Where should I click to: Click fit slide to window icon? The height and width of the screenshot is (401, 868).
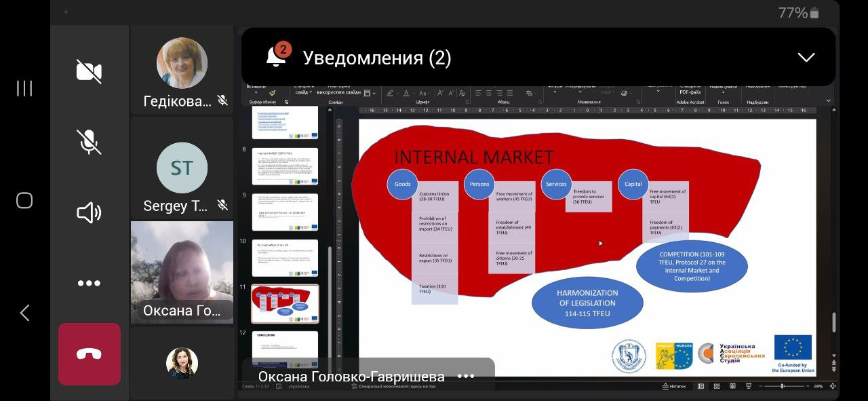click(x=832, y=387)
